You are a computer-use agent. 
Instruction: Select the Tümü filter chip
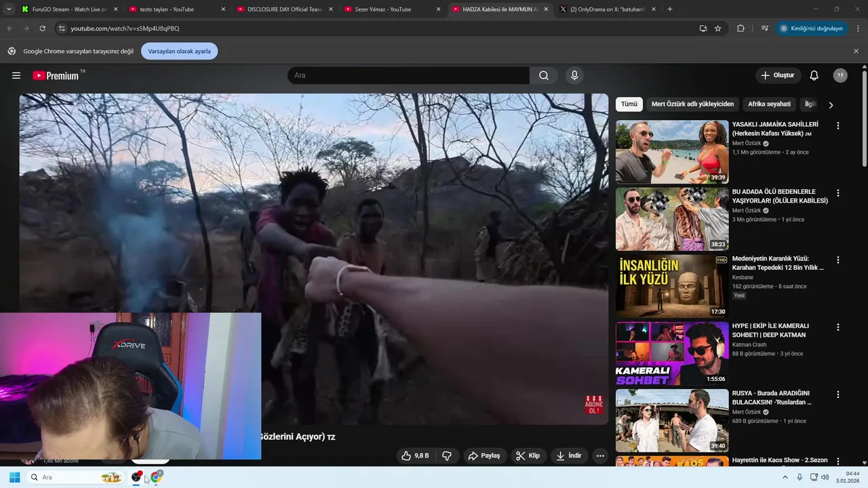[x=629, y=104]
